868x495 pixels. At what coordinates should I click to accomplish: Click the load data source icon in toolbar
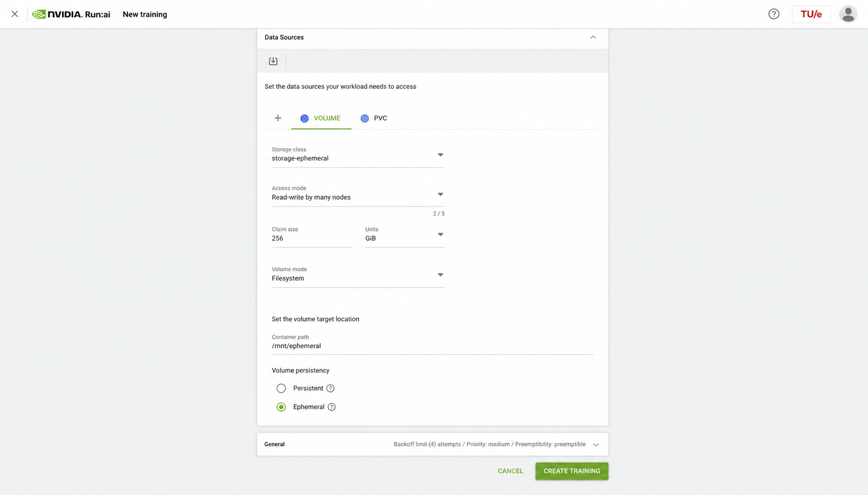273,61
